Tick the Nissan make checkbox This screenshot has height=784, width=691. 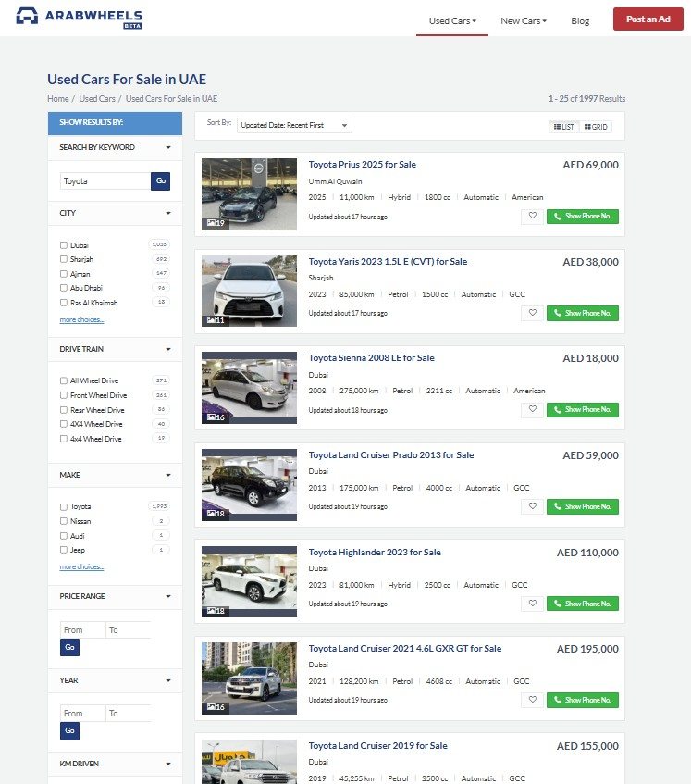coord(64,521)
